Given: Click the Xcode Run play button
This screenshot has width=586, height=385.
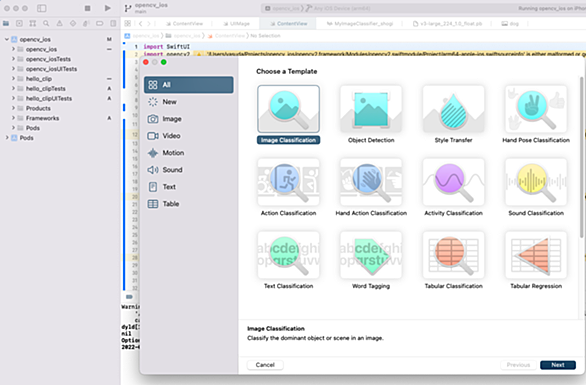Looking at the screenshot, I should coord(107,8).
